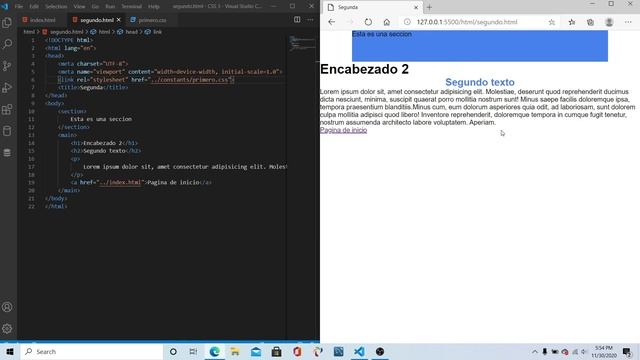
Task: Open the Action Center notifications
Action: [x=627, y=351]
